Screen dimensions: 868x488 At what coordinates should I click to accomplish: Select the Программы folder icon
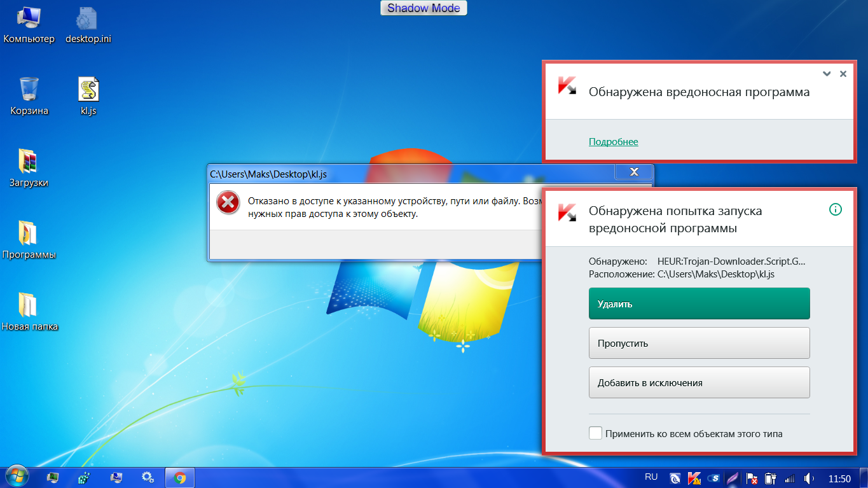point(29,241)
